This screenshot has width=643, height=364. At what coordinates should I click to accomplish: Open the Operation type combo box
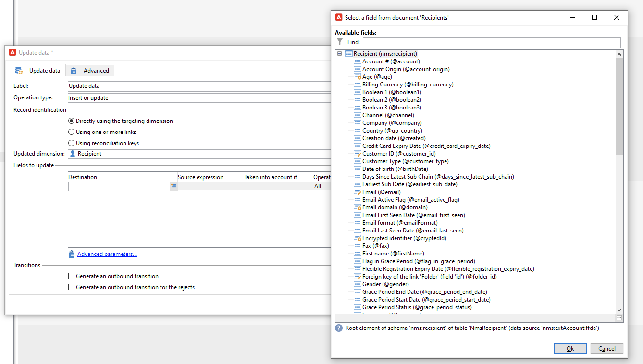tap(199, 98)
